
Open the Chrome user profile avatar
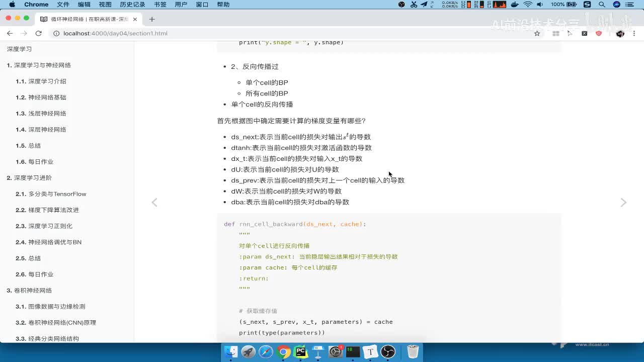620,33
